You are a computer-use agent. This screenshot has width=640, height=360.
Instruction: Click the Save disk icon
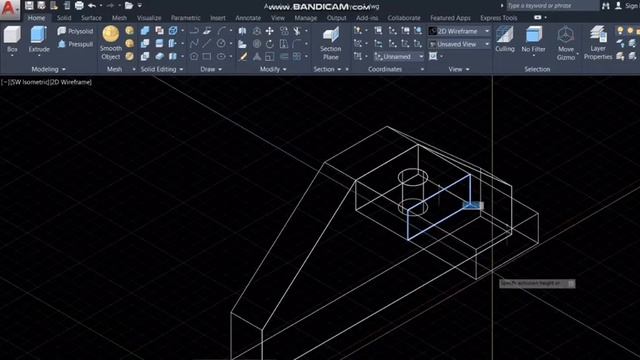tap(29, 5)
